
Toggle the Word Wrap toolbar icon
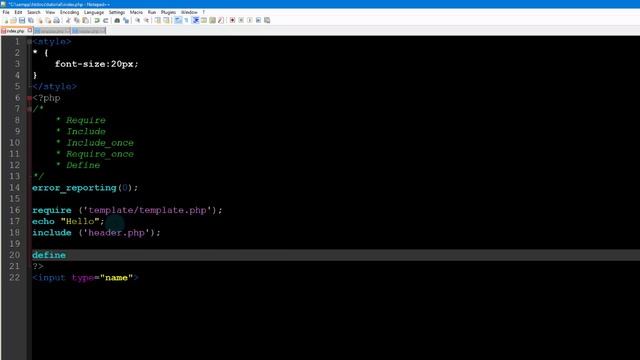coord(177,20)
